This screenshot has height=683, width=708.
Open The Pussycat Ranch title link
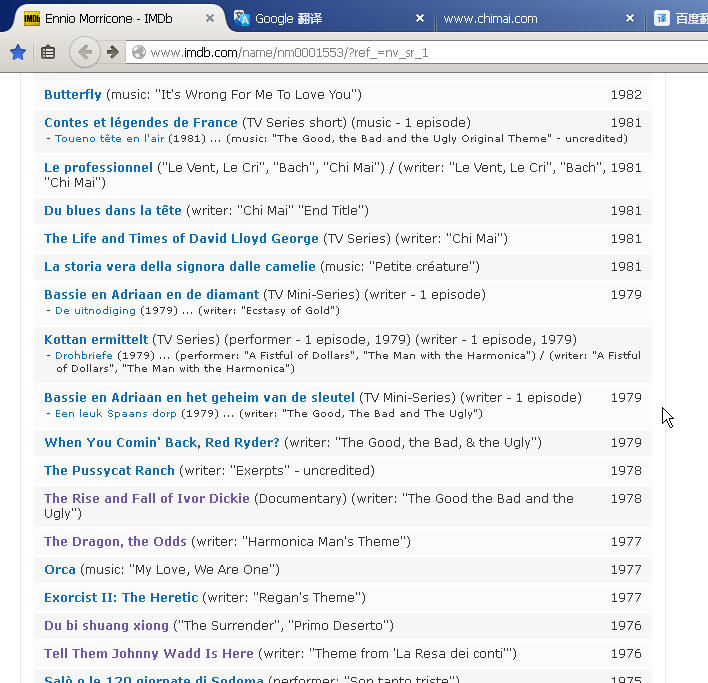tap(109, 471)
